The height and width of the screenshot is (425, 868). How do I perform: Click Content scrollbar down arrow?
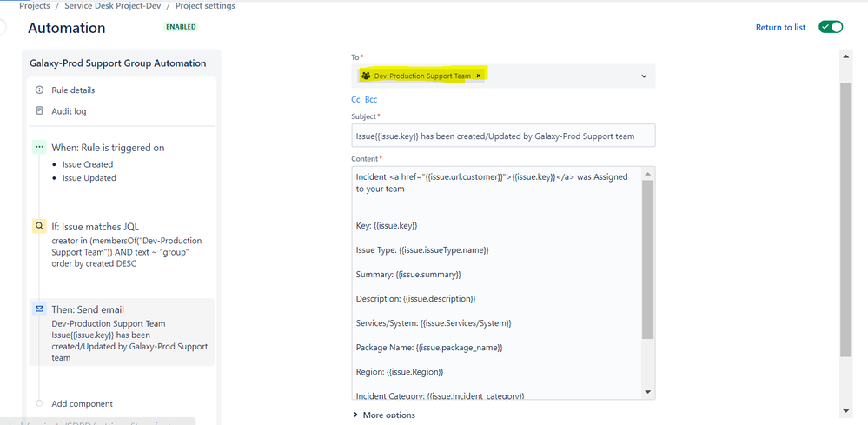[648, 392]
